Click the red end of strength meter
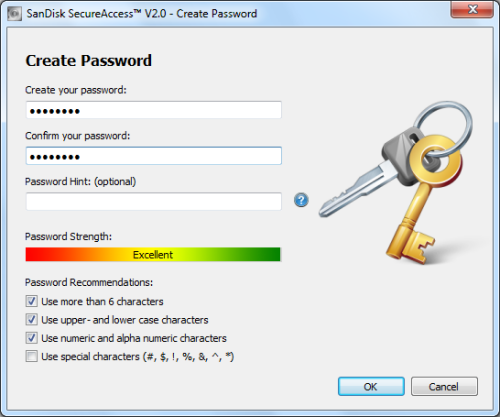The height and width of the screenshot is (417, 500). coord(35,254)
